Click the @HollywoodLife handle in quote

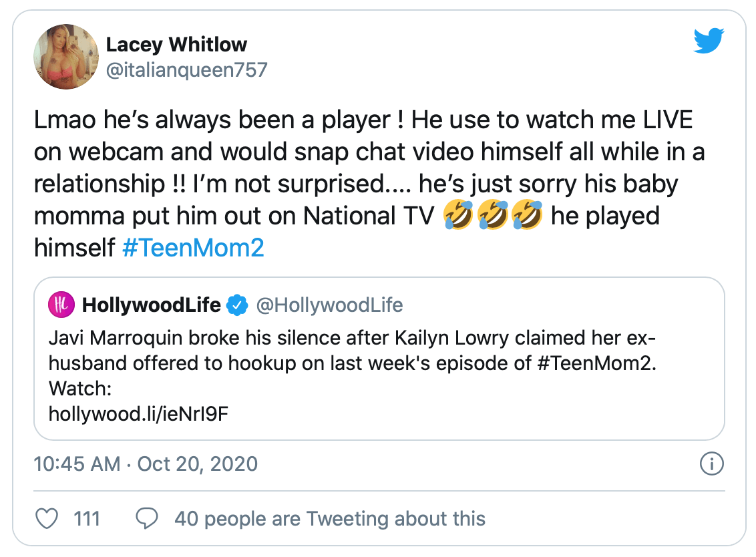[329, 305]
